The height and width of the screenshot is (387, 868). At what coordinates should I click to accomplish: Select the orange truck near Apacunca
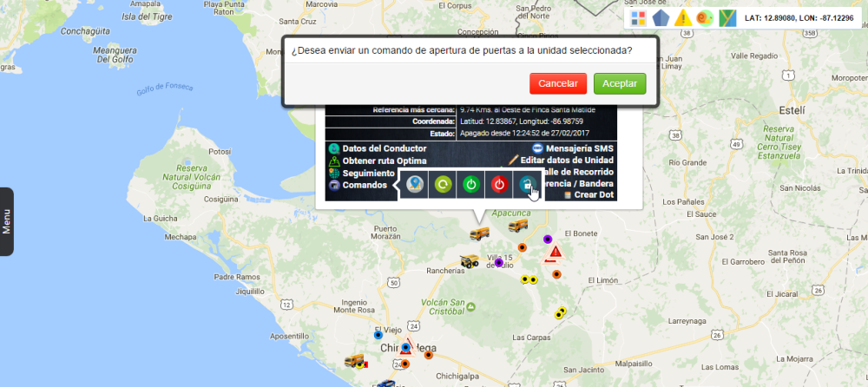517,226
